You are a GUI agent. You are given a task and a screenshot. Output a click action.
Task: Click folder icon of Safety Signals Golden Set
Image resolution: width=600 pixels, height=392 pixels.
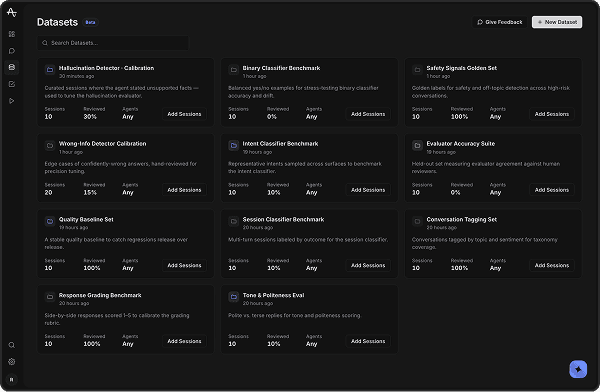point(417,70)
